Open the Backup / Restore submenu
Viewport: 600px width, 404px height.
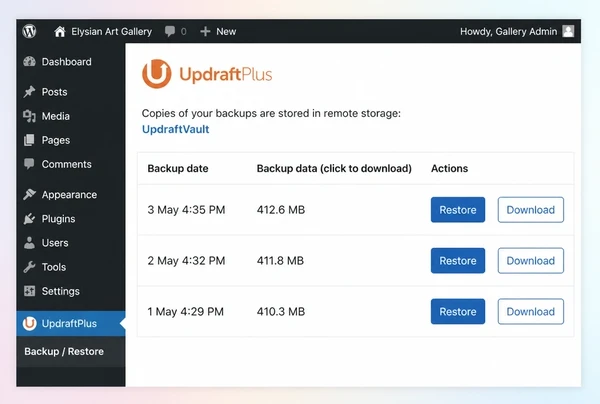pos(64,351)
